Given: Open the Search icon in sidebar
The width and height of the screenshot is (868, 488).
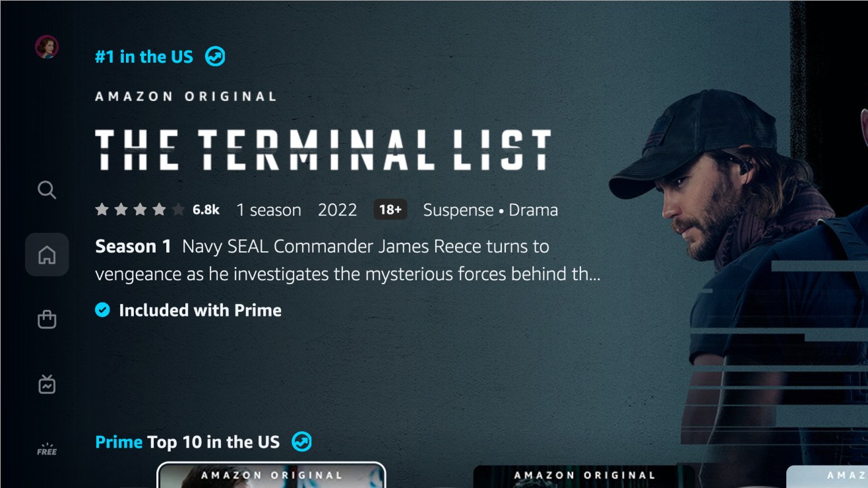Looking at the screenshot, I should [47, 191].
